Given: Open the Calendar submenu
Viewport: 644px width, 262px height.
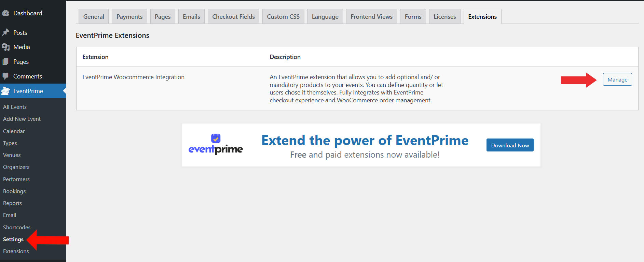Looking at the screenshot, I should coord(14,131).
